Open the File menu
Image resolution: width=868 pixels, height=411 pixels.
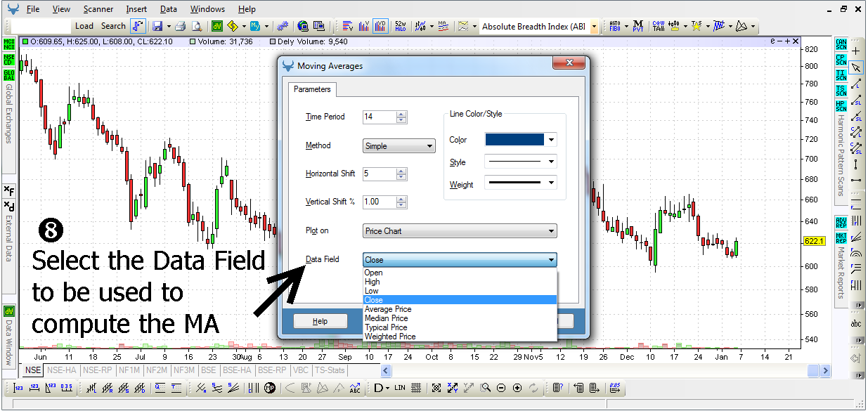click(32, 9)
